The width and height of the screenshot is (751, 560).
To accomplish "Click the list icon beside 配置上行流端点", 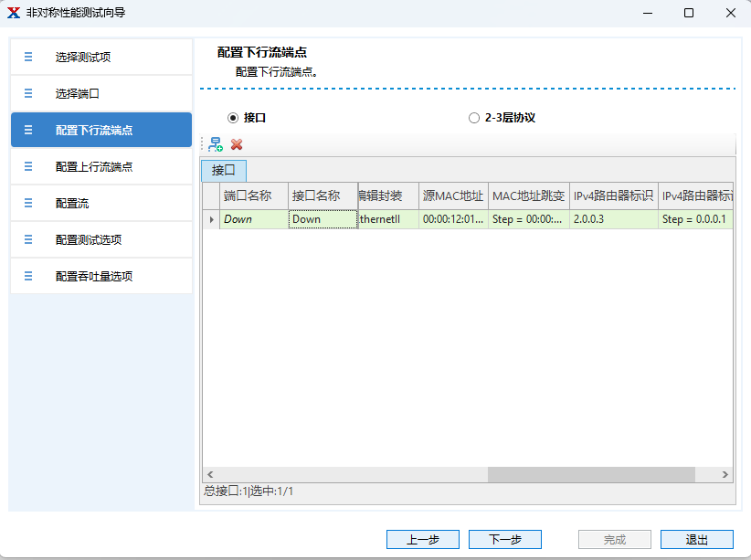I will [x=28, y=166].
